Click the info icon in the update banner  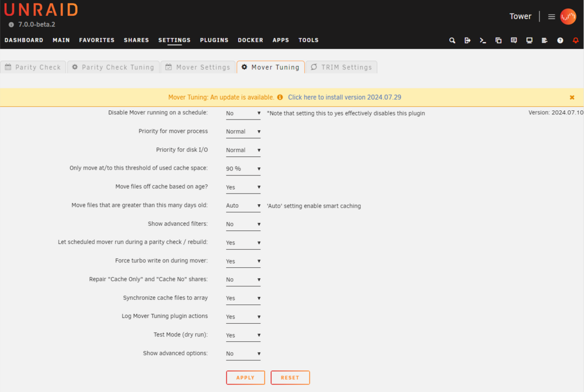click(x=280, y=97)
